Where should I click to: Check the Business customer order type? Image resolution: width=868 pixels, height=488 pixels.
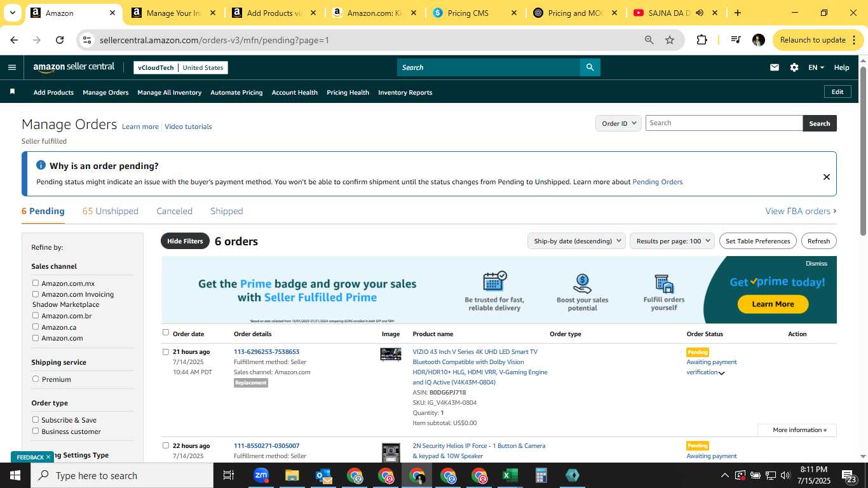[36, 431]
